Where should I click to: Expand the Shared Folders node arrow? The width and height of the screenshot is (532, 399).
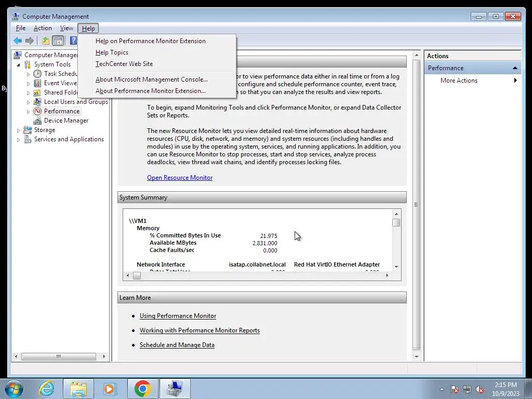pos(28,92)
